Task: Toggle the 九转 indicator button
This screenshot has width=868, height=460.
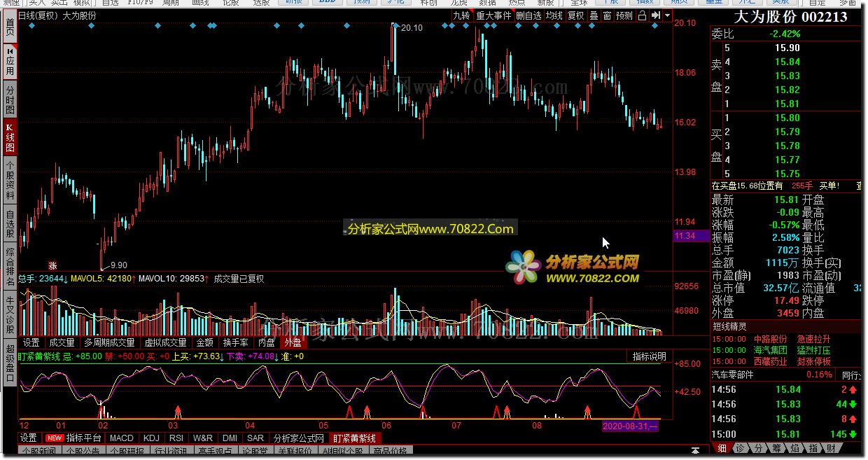Action: [x=461, y=15]
